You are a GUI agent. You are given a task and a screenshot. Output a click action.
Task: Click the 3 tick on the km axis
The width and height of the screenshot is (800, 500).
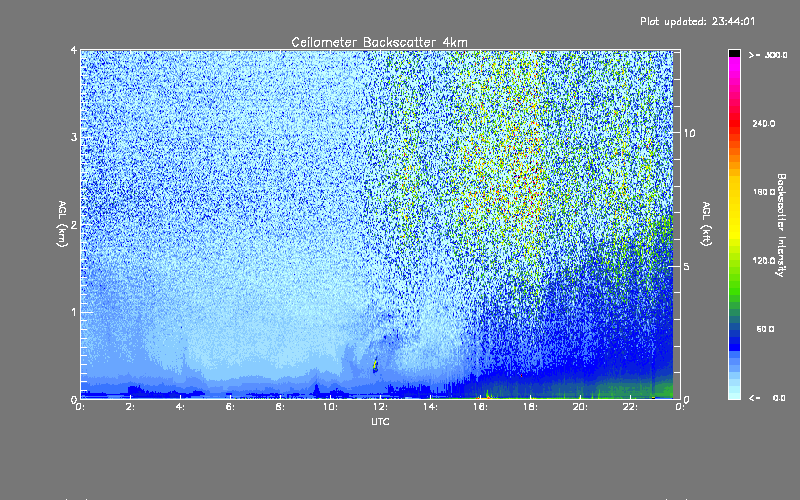click(74, 137)
